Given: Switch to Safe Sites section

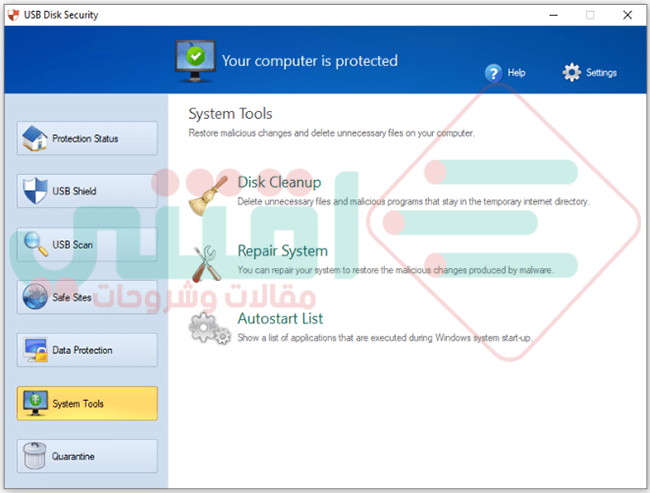Looking at the screenshot, I should click(87, 297).
